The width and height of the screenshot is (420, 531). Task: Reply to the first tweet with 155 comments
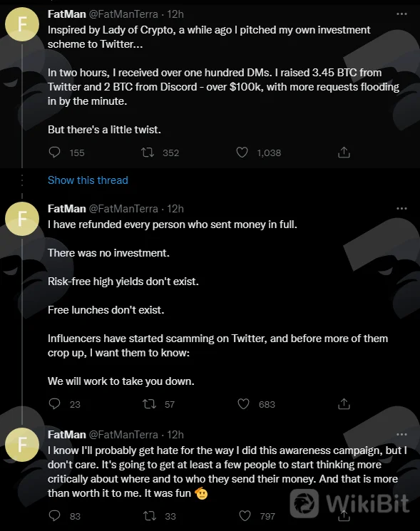[x=54, y=153]
